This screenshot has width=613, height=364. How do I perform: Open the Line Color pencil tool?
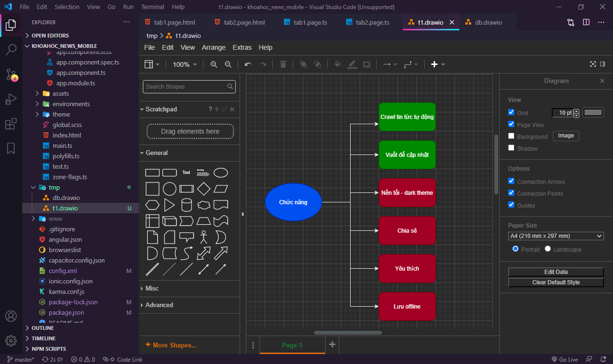[352, 64]
